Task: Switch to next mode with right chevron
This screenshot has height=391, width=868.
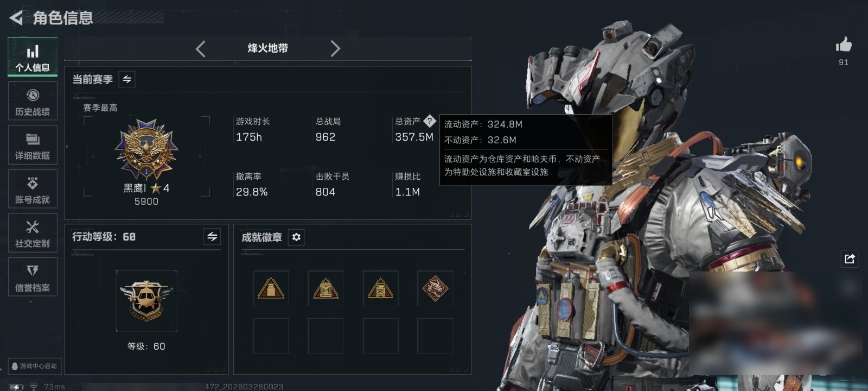Action: pyautogui.click(x=335, y=49)
